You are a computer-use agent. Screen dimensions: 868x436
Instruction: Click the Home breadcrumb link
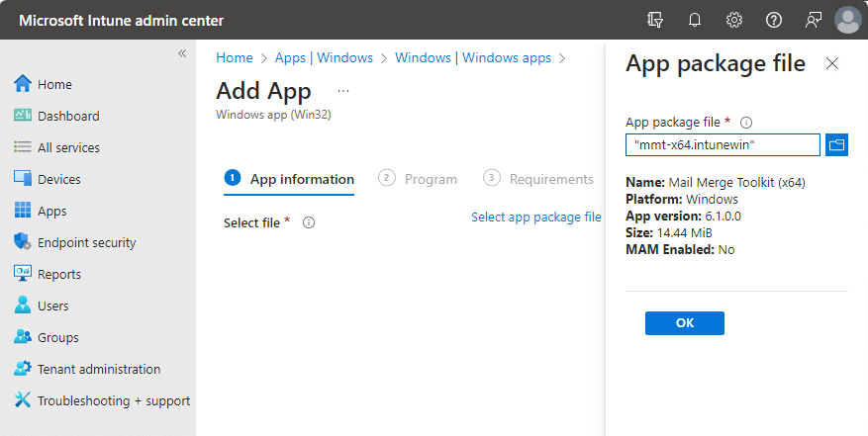click(x=235, y=57)
